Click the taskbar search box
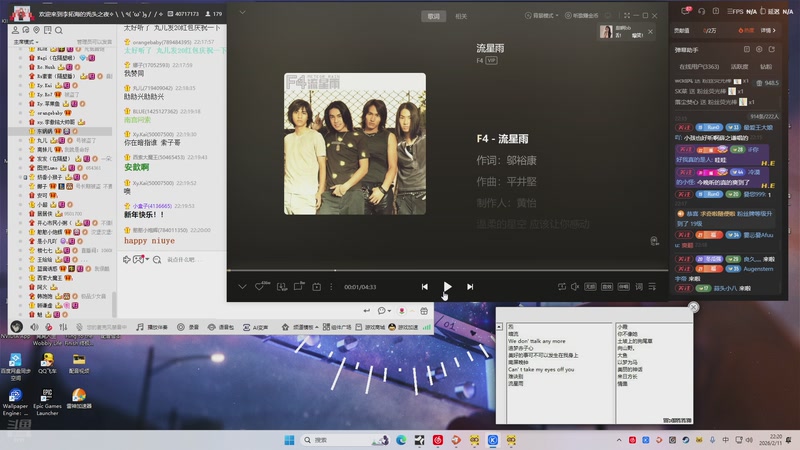Screen dimensions: 800x450 pyautogui.click(x=345, y=440)
